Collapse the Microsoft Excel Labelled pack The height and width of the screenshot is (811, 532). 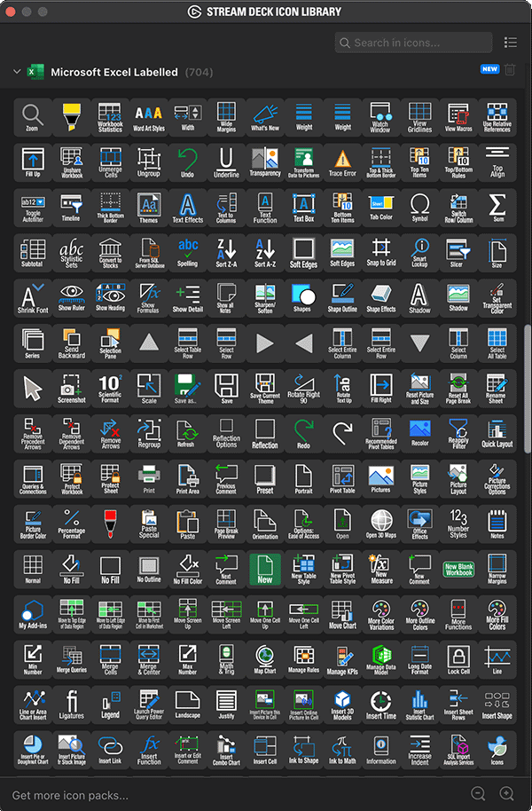click(17, 71)
